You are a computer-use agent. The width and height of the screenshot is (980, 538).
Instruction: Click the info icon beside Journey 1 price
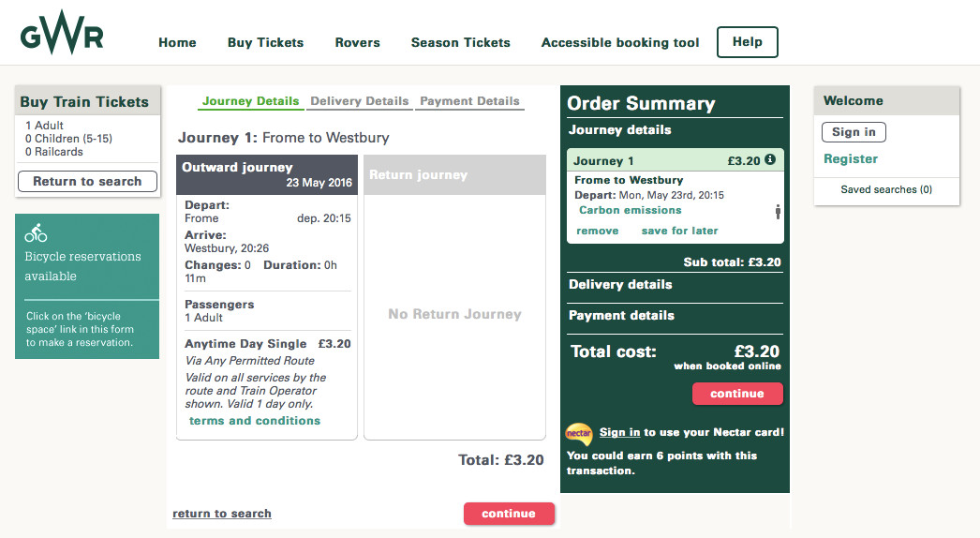coord(770,160)
